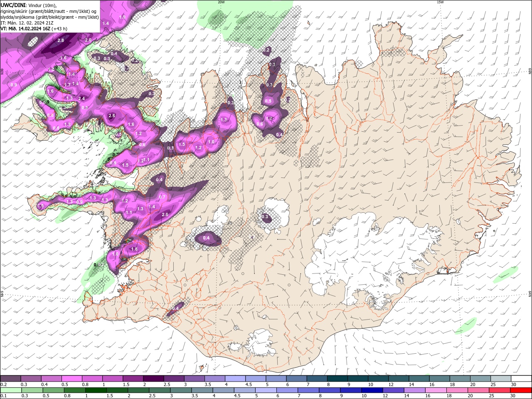Screen dimensions: 532x399
Task: Click the deep navy 10 swatch in lower legend
Action: [372, 390]
